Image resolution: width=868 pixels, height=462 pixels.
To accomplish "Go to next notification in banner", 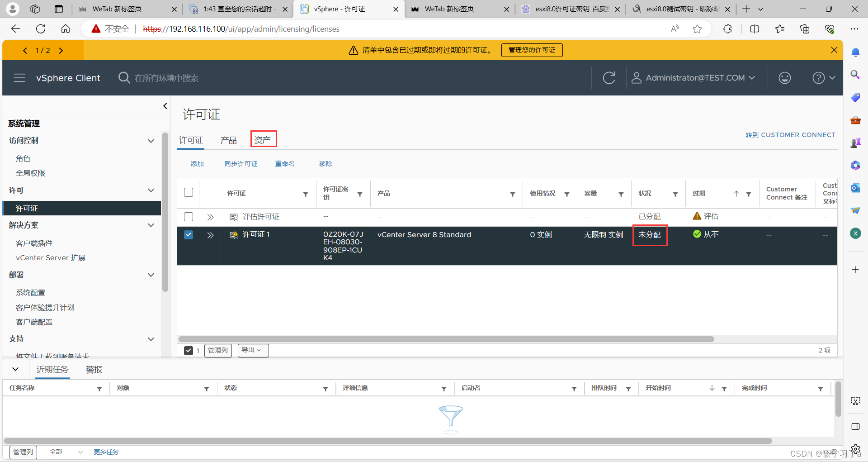I will tap(61, 50).
